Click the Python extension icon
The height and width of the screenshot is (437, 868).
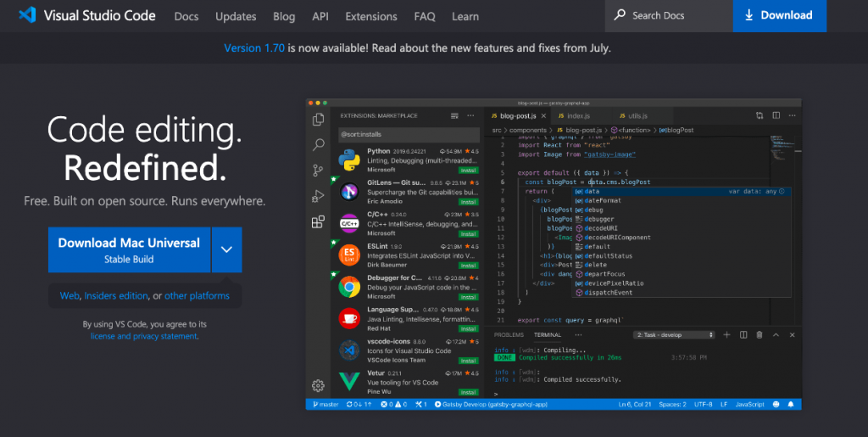(x=349, y=160)
